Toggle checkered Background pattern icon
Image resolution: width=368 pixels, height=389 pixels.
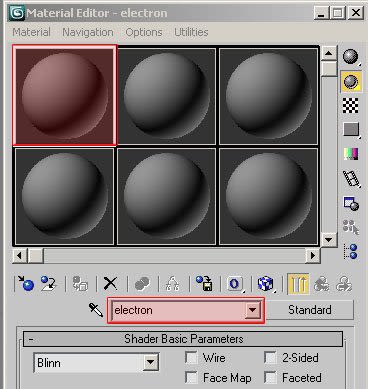(x=351, y=106)
